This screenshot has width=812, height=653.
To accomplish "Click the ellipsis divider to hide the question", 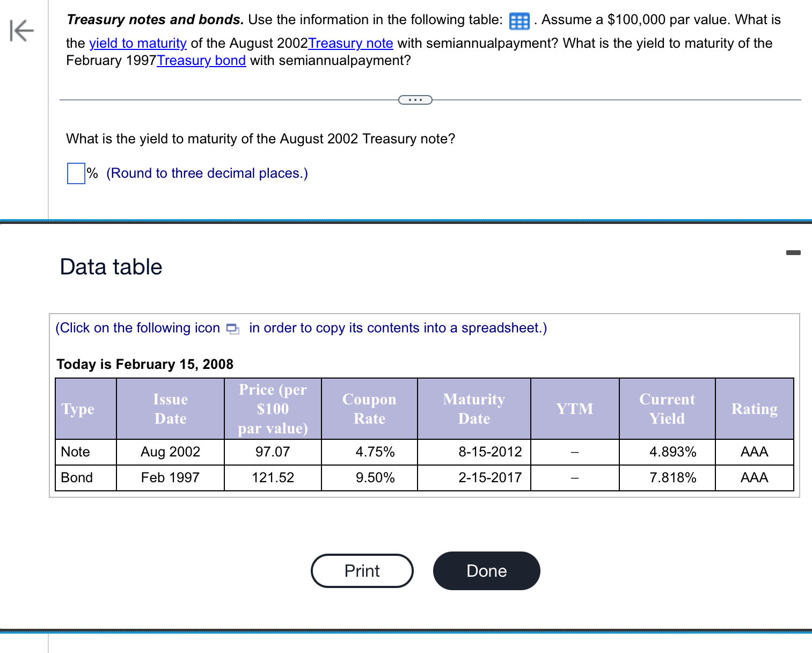I will pos(415,99).
